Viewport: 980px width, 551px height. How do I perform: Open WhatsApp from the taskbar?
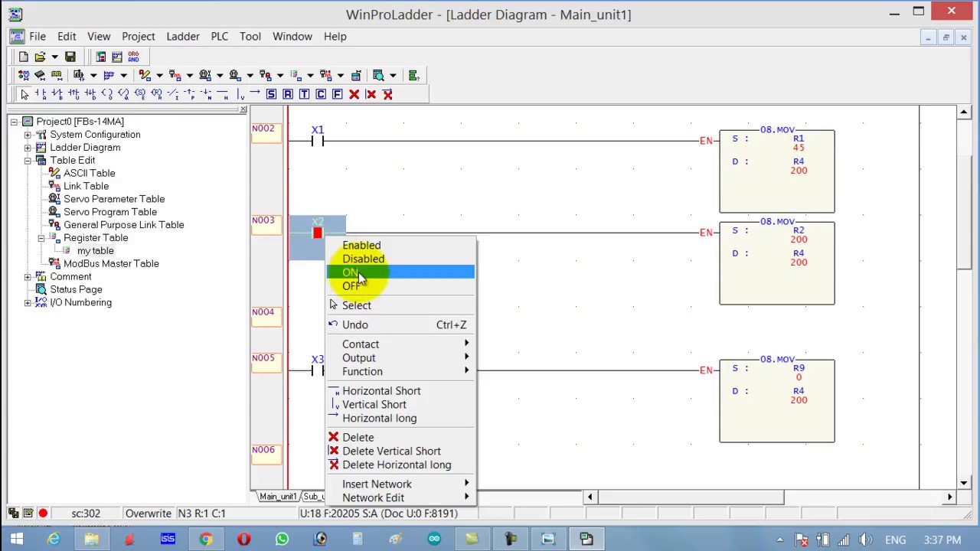[x=282, y=540]
